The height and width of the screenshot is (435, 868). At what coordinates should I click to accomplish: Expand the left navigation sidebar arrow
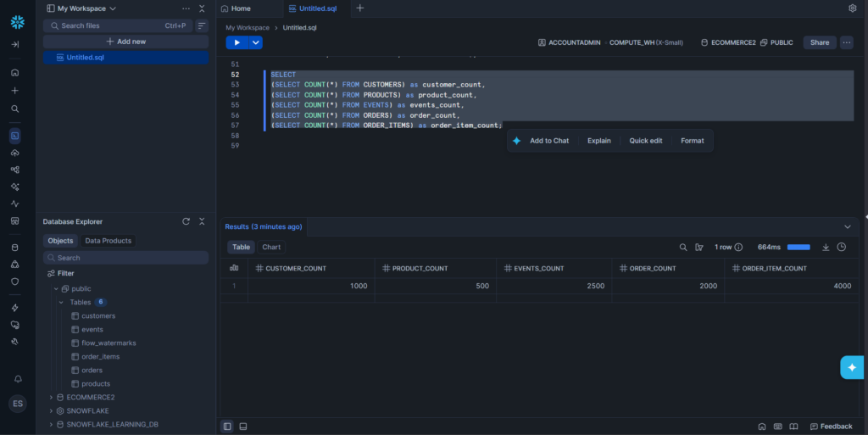(15, 44)
